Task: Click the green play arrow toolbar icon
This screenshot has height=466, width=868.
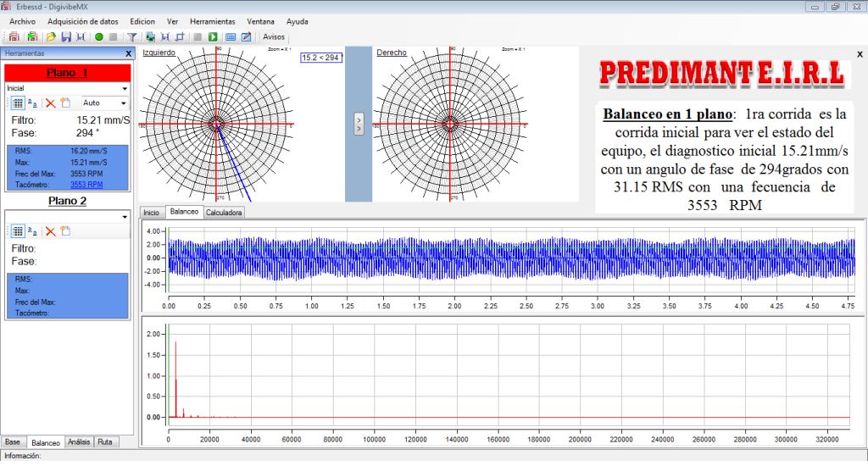Action: 213,37
